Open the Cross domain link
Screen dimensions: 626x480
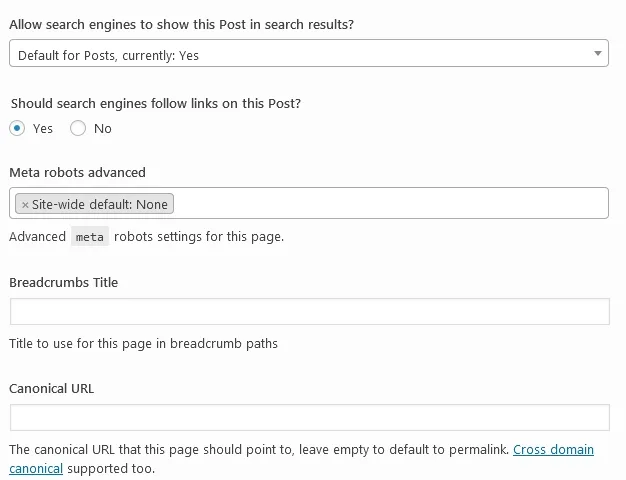pyautogui.click(x=553, y=450)
